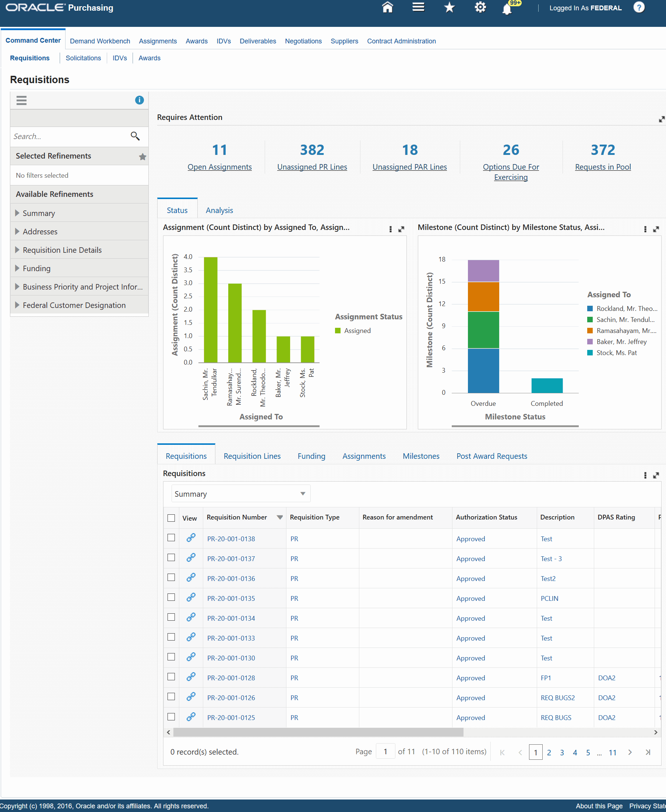This screenshot has height=812, width=666.
Task: Select checkbox for PR-20-001-0125
Action: (x=171, y=717)
